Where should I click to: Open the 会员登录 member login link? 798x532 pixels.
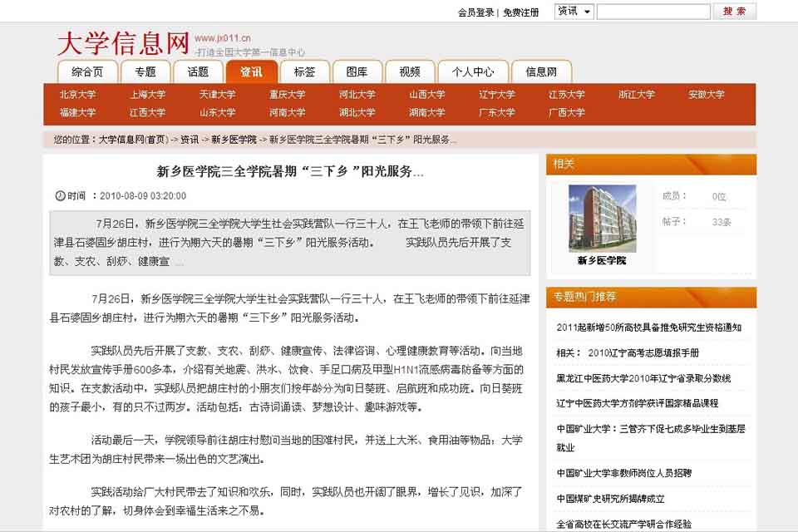(475, 12)
